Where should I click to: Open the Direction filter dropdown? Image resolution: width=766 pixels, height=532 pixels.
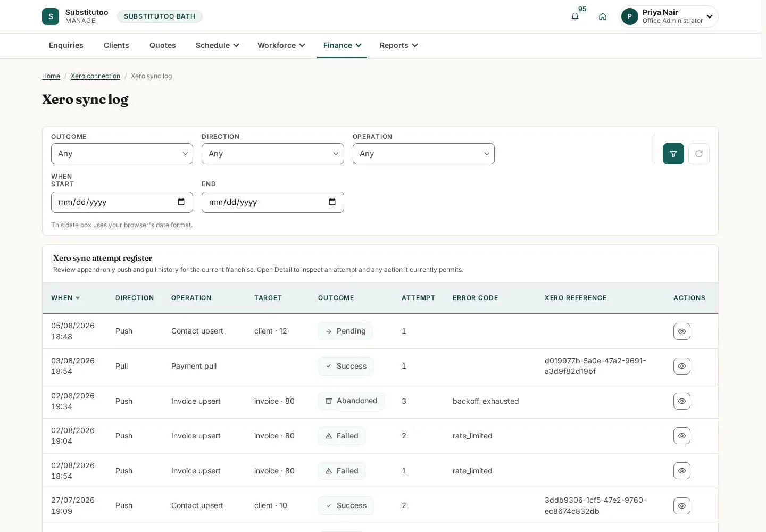[273, 154]
